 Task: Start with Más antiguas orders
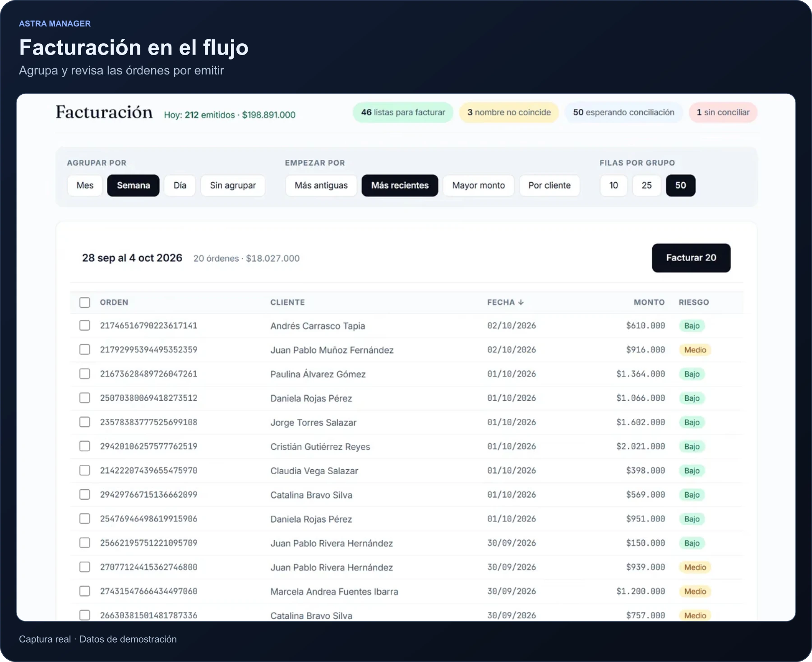point(321,185)
